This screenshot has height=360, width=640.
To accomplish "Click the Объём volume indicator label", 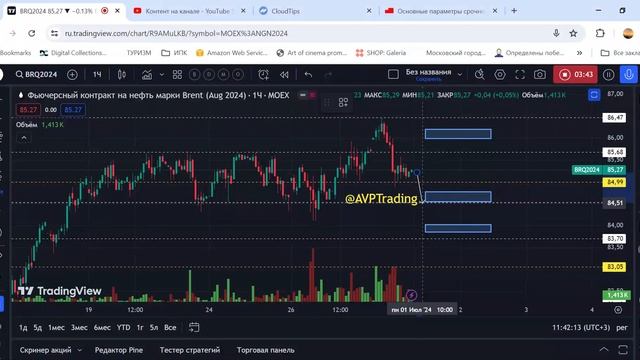I will (x=27, y=125).
